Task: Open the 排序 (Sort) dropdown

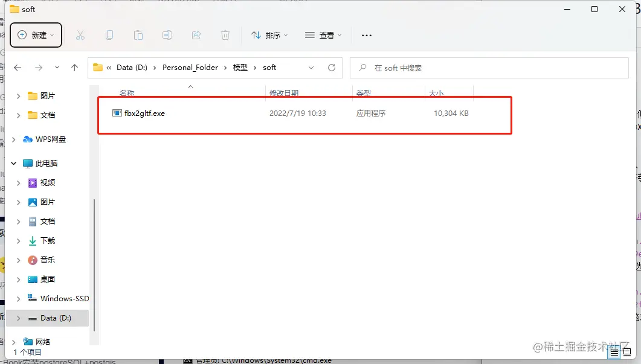Action: pyautogui.click(x=269, y=35)
